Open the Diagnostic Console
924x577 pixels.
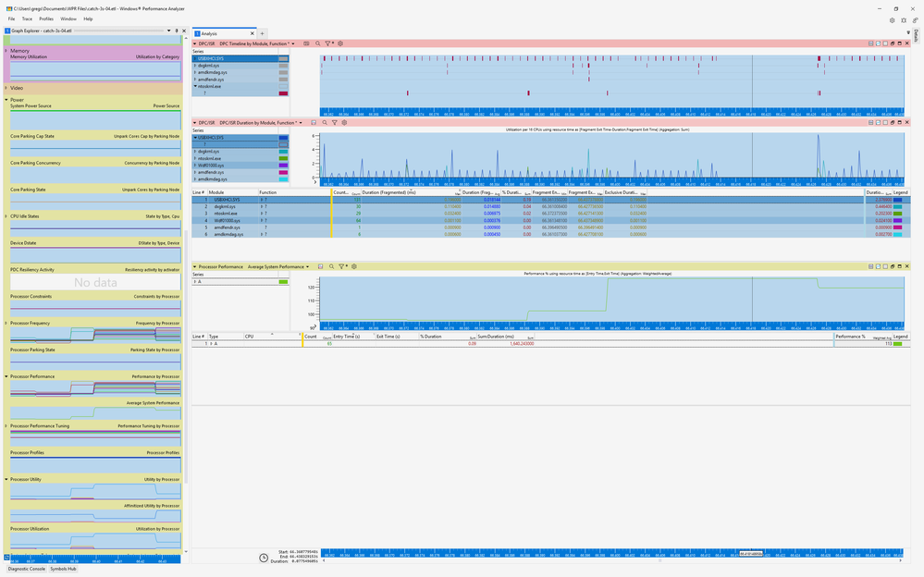26,569
